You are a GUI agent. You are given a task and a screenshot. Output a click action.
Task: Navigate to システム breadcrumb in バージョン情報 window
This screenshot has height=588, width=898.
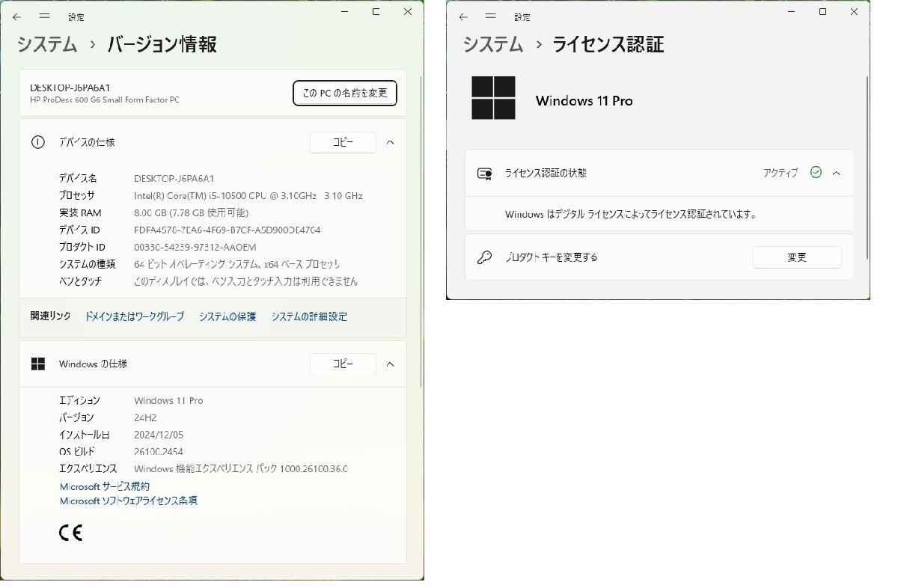click(x=47, y=44)
